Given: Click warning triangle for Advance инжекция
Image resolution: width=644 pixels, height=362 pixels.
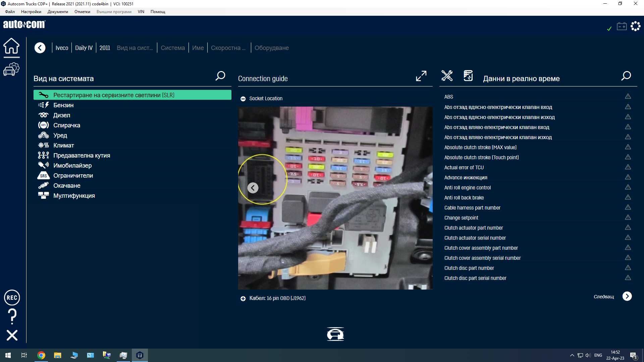Looking at the screenshot, I should point(628,177).
